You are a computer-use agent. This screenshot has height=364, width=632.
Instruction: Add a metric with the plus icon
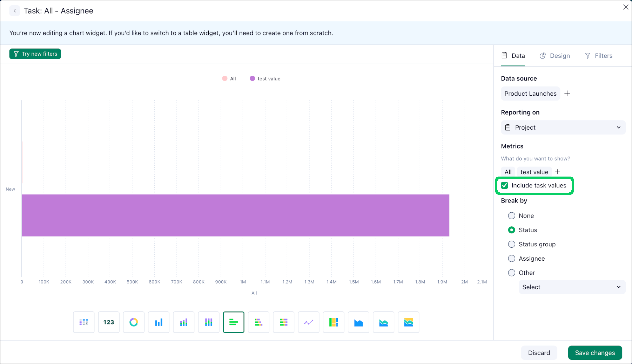point(558,172)
